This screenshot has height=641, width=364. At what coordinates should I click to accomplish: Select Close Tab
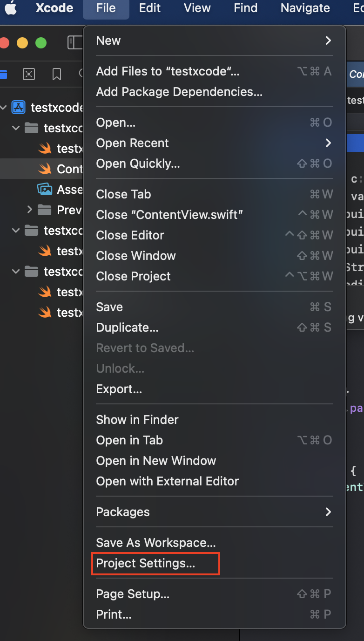(x=215, y=194)
